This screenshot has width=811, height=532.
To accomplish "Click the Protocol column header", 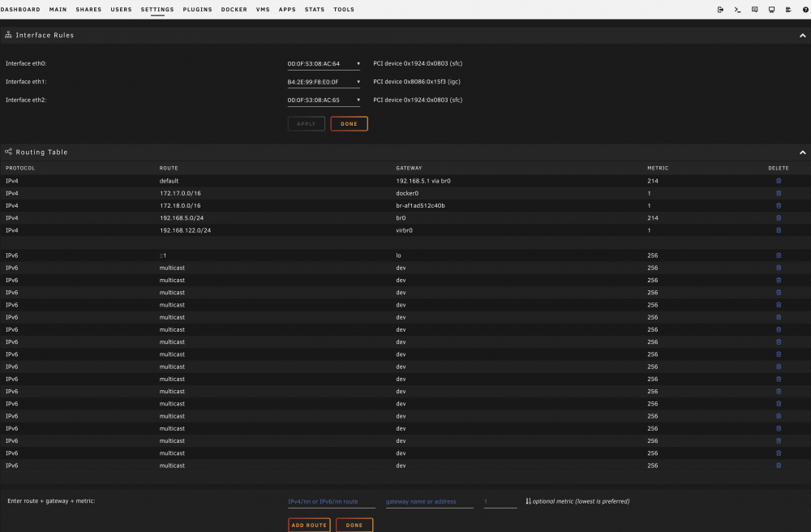I will pyautogui.click(x=20, y=168).
